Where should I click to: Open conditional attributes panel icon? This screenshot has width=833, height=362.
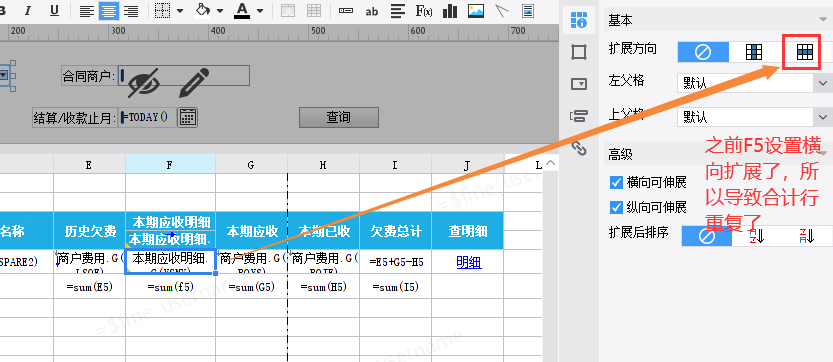[579, 116]
